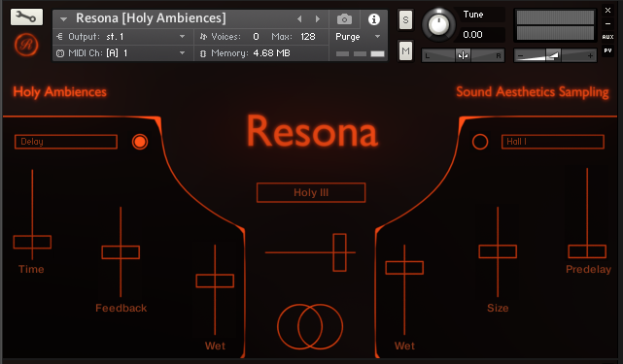Click the Holy Ambiences label
Screen dimensions: 623x364
pos(59,92)
